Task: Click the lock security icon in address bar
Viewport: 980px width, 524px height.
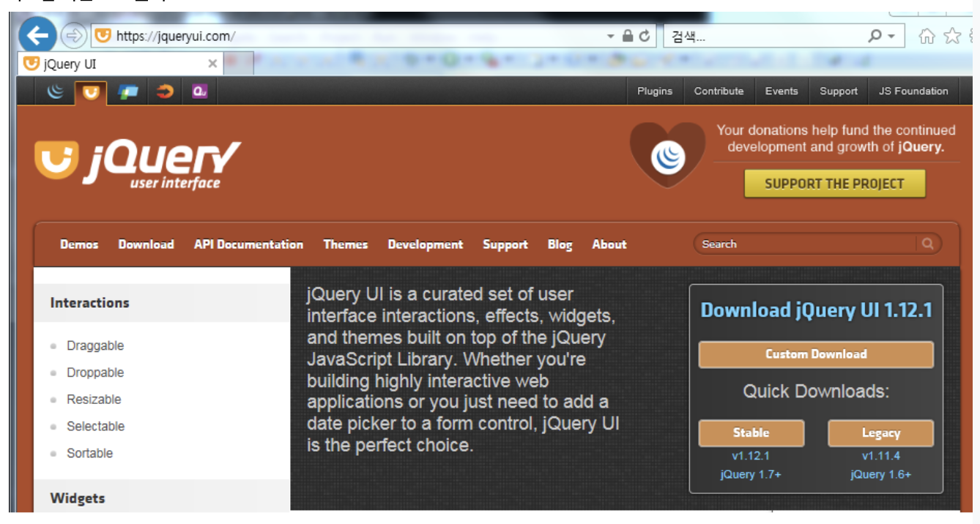Action: (x=628, y=35)
